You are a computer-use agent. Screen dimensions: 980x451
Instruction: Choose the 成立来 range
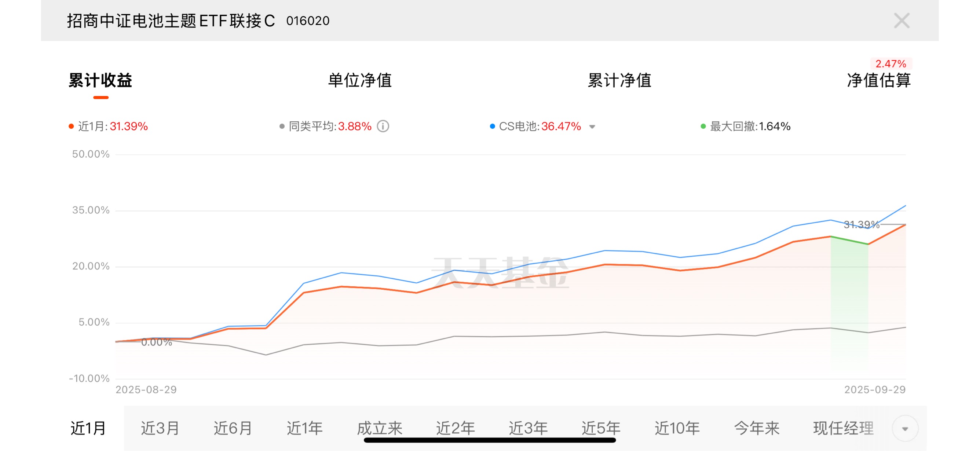click(379, 428)
